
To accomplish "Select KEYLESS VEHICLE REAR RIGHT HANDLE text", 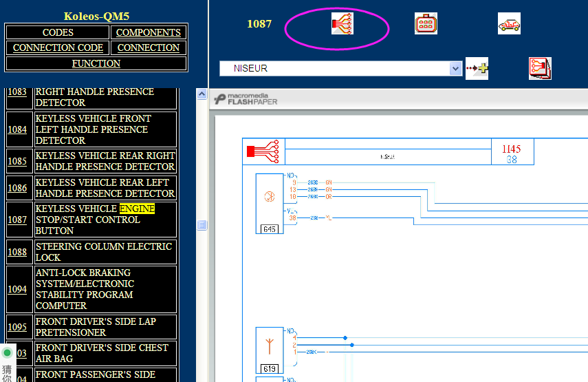I will tap(105, 161).
